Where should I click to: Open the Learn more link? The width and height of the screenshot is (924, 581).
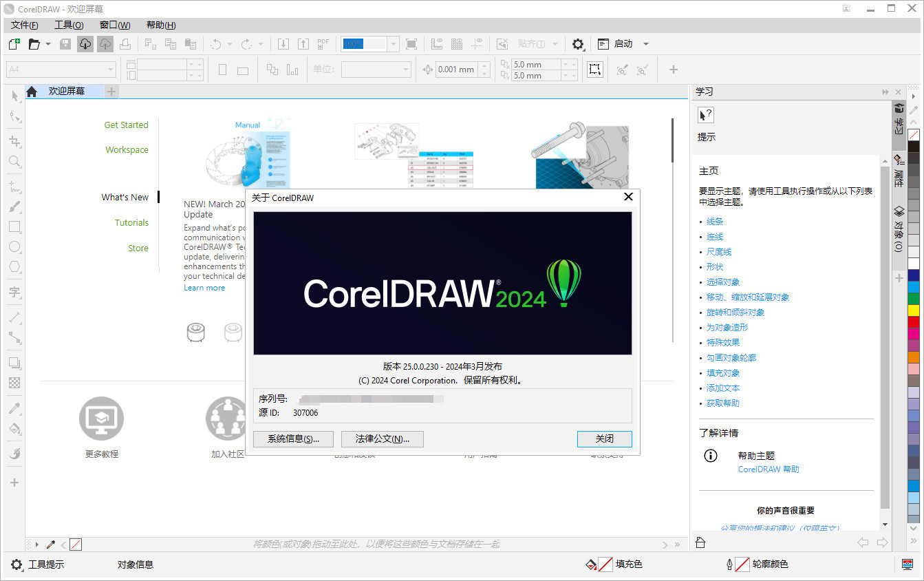click(x=204, y=288)
